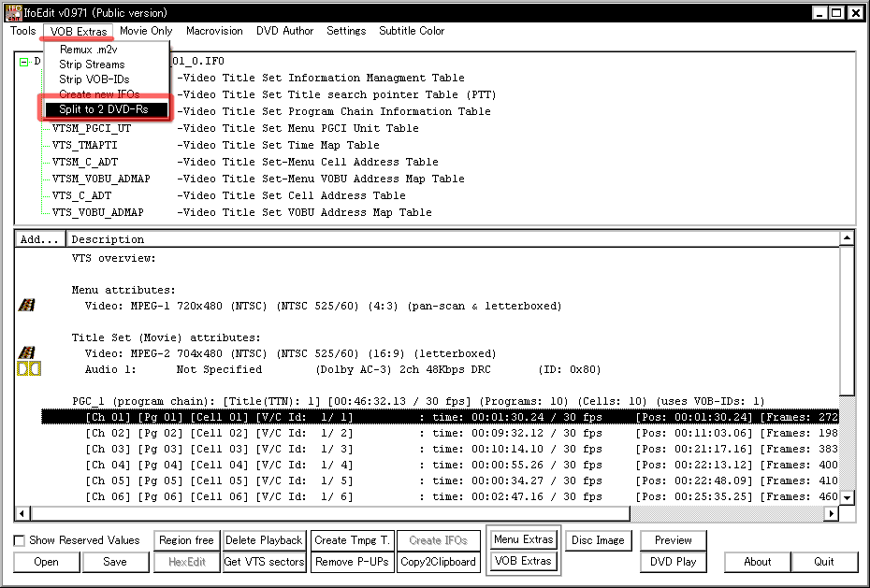
Task: Click the Description column header
Action: point(454,239)
